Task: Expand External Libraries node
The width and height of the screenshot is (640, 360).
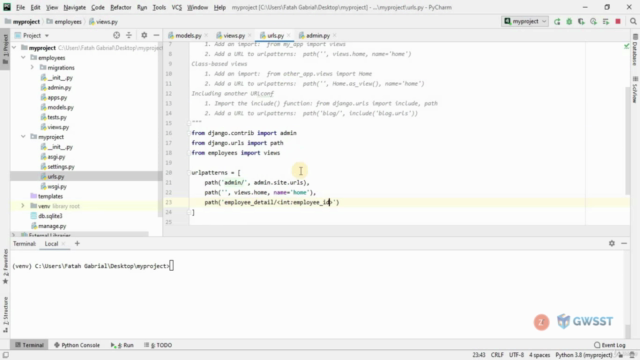Action: [14, 235]
